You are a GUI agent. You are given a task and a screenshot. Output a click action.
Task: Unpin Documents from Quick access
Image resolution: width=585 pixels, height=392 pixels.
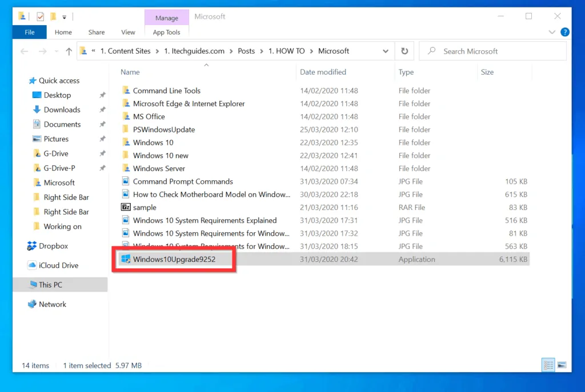pyautogui.click(x=103, y=124)
